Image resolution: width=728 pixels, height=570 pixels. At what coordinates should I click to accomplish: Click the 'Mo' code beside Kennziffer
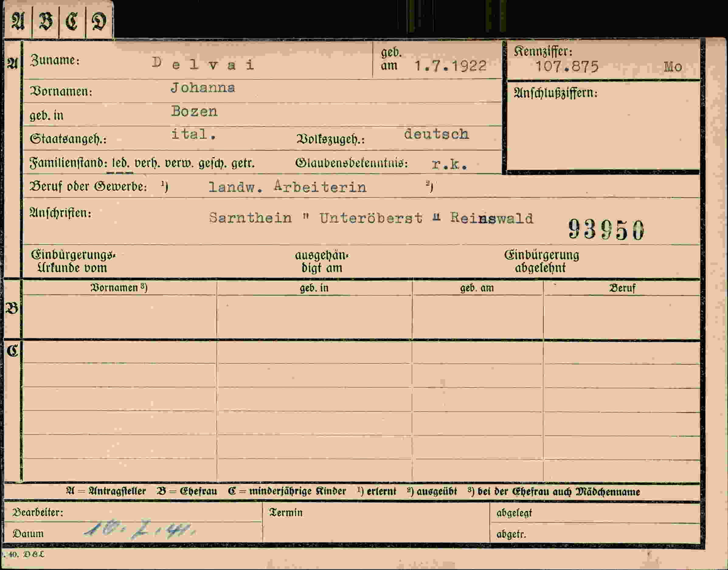[673, 67]
